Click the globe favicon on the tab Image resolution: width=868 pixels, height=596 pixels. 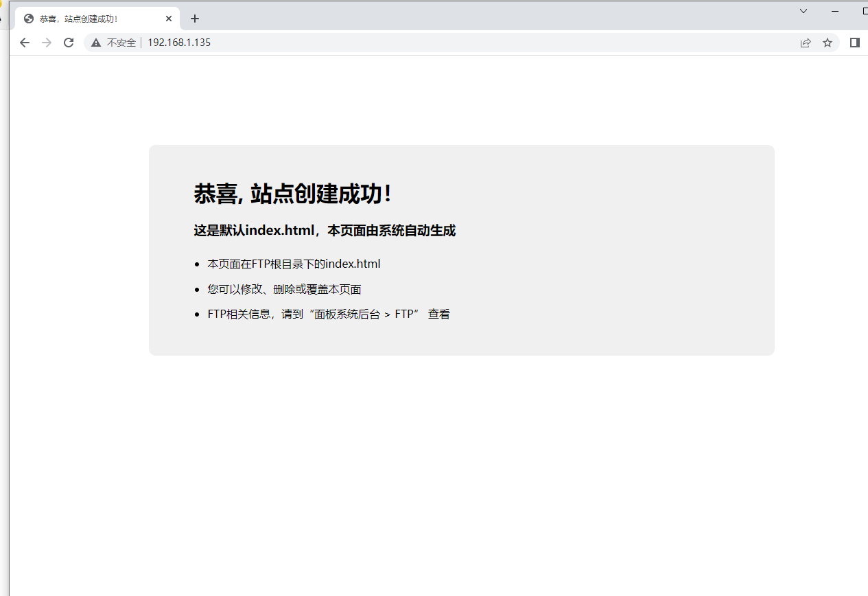(29, 19)
